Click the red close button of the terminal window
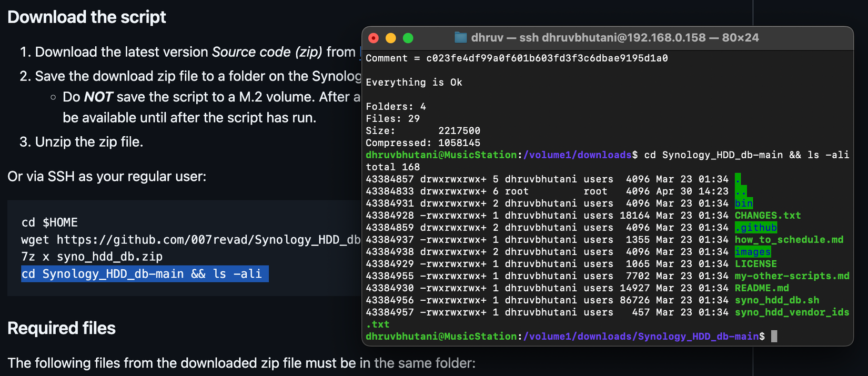Viewport: 868px width, 376px height. (x=374, y=38)
